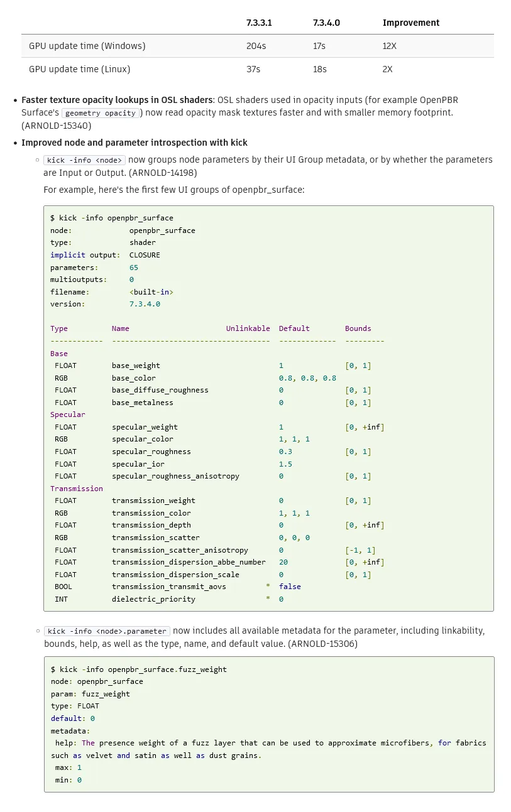Click the specular_weight parameter
The image size is (511, 812).
click(145, 427)
